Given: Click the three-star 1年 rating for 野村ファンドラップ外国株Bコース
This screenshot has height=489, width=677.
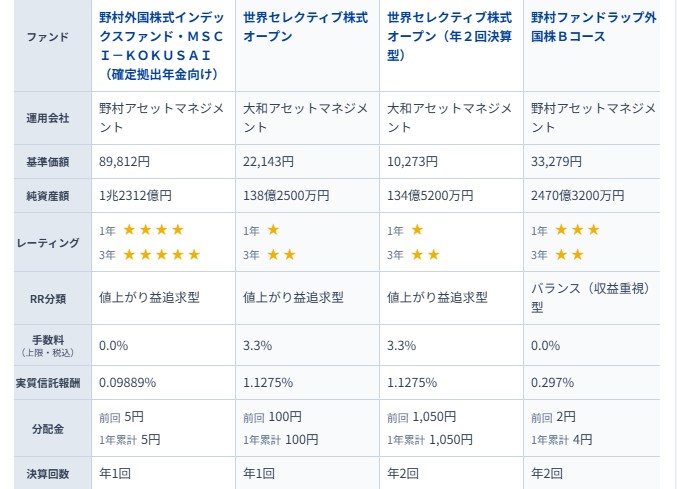Looking at the screenshot, I should [577, 230].
